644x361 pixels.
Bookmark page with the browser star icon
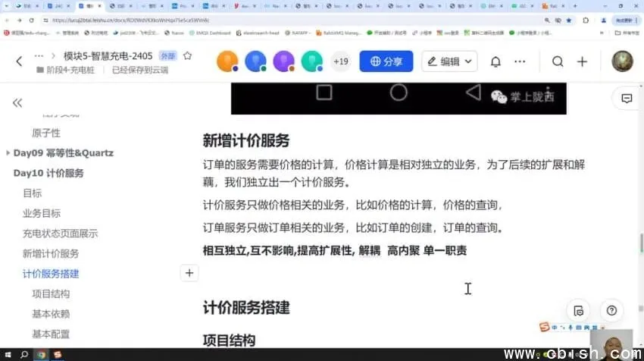click(569, 20)
